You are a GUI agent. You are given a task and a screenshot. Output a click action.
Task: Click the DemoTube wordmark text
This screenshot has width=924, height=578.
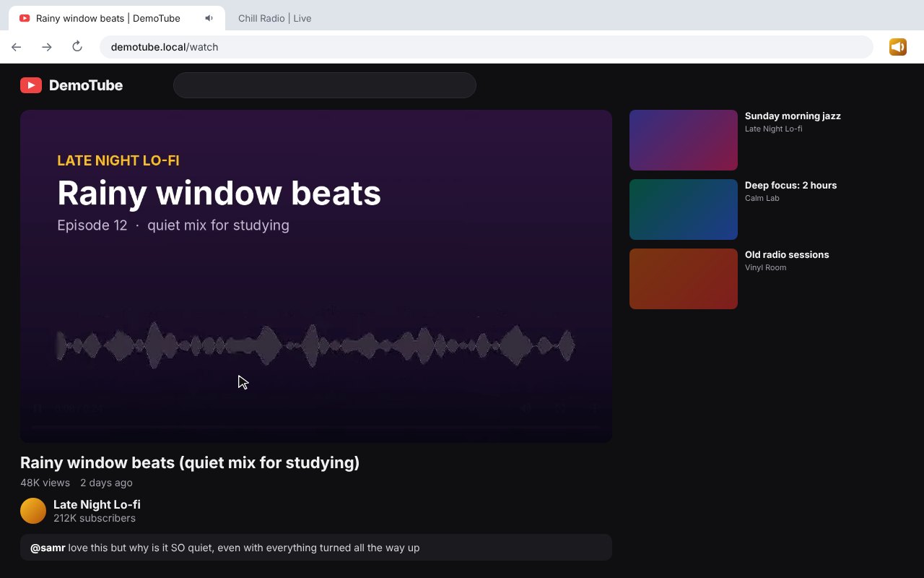[86, 85]
